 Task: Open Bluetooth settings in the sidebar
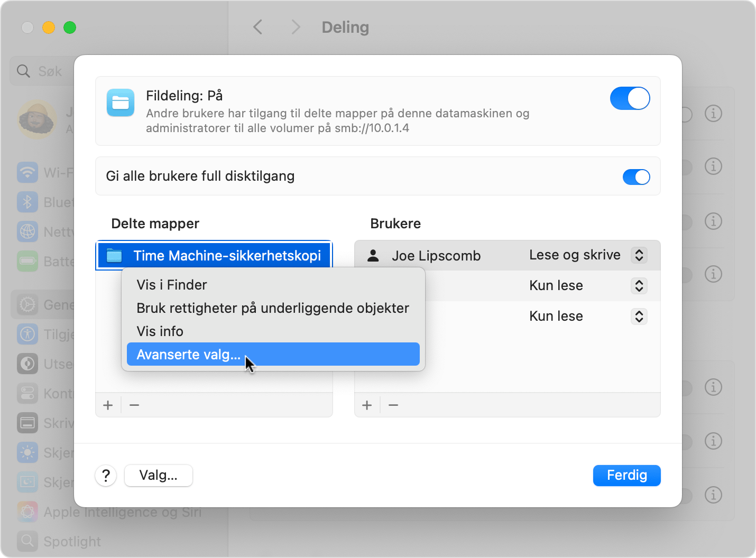tap(45, 202)
